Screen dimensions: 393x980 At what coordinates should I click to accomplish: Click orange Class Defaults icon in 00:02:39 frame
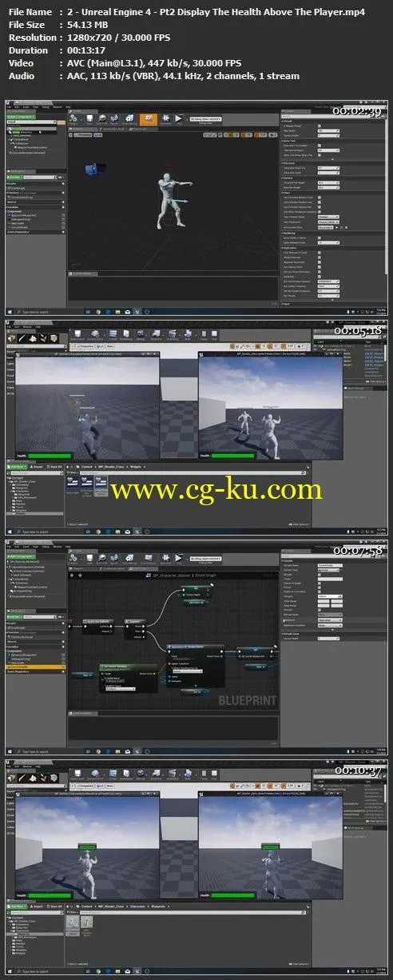(149, 118)
